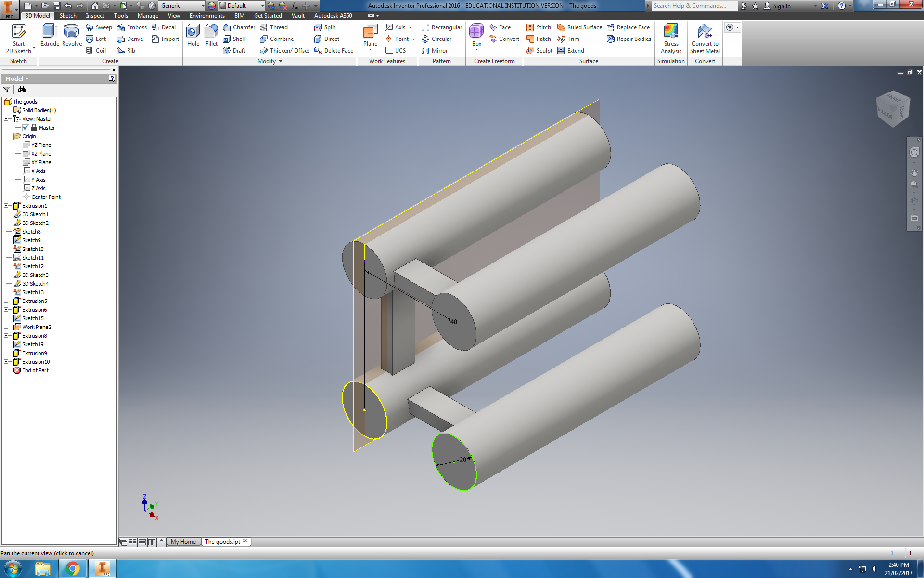The width and height of the screenshot is (924, 578).
Task: Click Convert to Sheet Metal
Action: pyautogui.click(x=705, y=39)
